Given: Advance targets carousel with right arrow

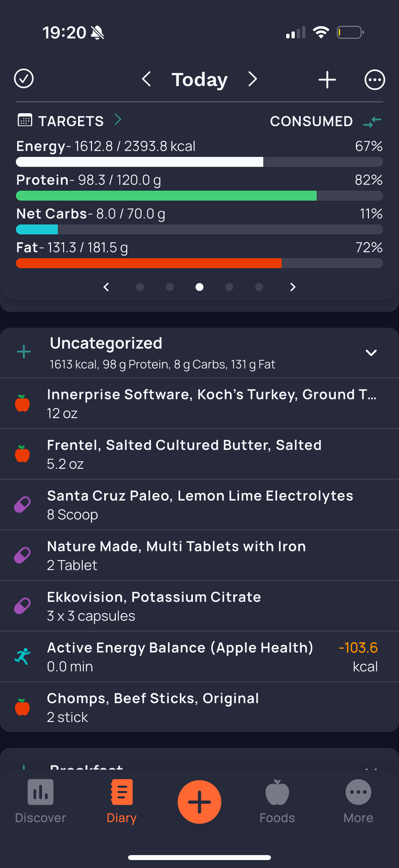Looking at the screenshot, I should pyautogui.click(x=292, y=287).
